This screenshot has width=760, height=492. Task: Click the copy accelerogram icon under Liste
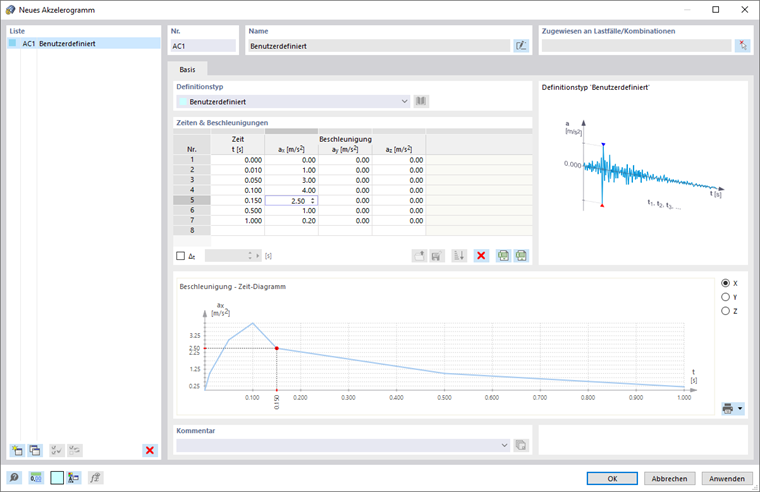(x=35, y=450)
